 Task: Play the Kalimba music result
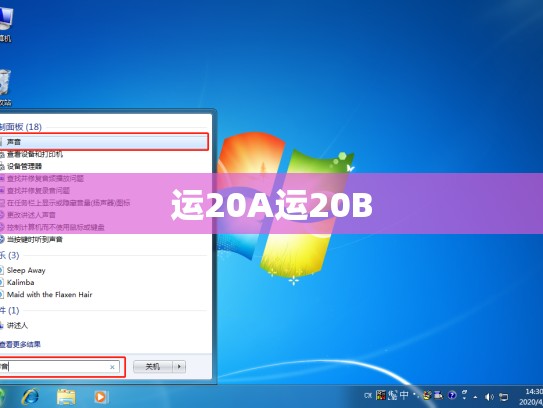click(20, 282)
